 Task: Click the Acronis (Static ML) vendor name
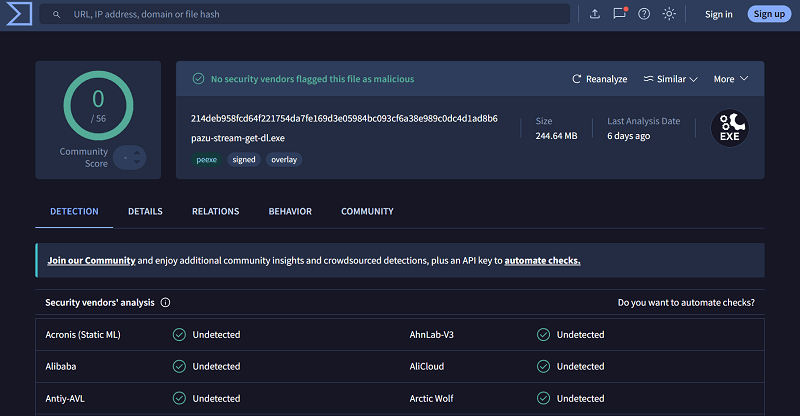pos(83,335)
